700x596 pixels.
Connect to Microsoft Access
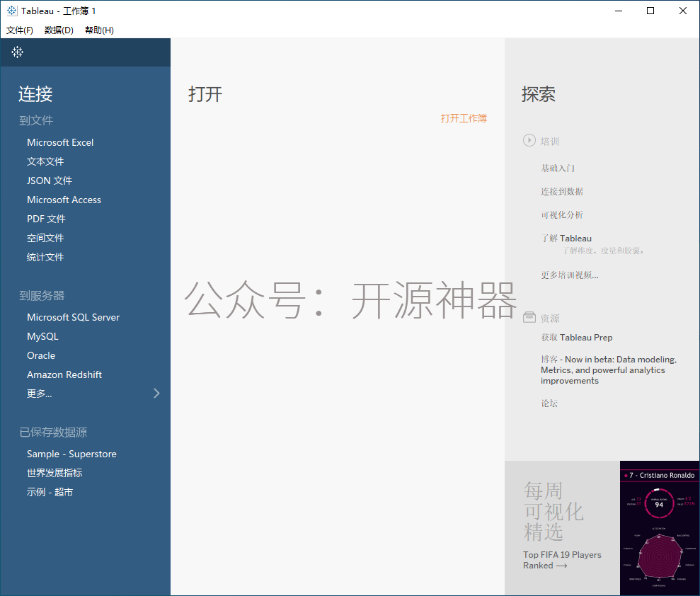(x=64, y=200)
